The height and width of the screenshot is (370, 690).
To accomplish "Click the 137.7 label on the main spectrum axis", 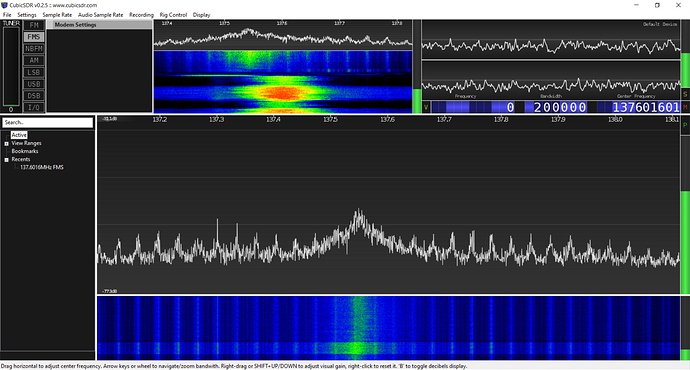I will point(444,120).
